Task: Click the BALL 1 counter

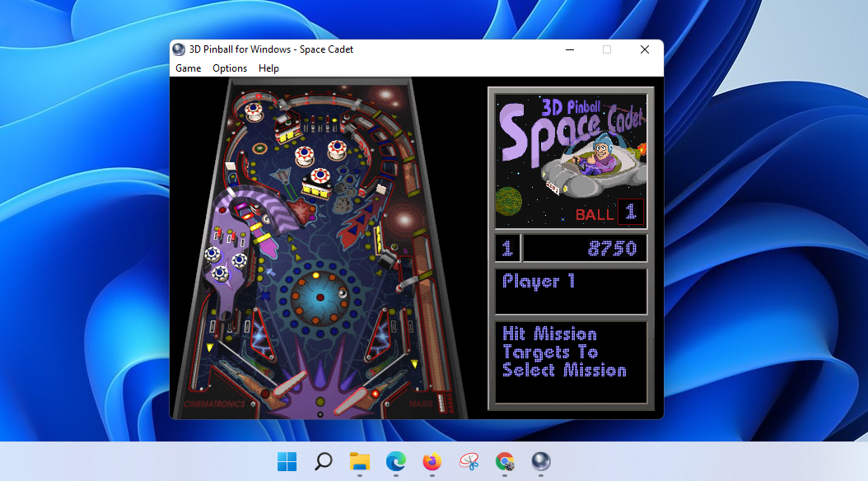Action: pos(609,213)
